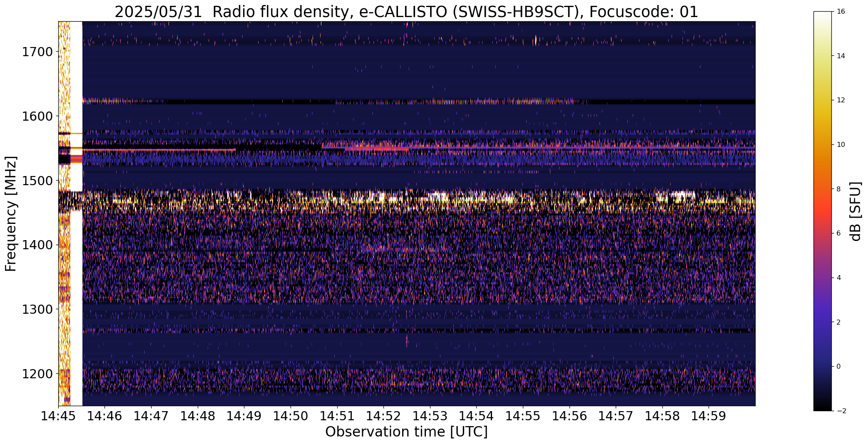868x444 pixels.
Task: Click the colorbar tick value 0
Action: [838, 367]
